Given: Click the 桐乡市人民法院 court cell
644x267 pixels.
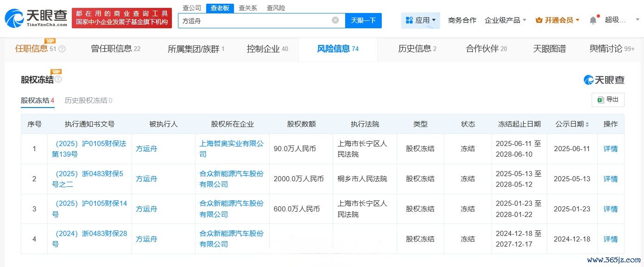Looking at the screenshot, I should (x=365, y=179).
